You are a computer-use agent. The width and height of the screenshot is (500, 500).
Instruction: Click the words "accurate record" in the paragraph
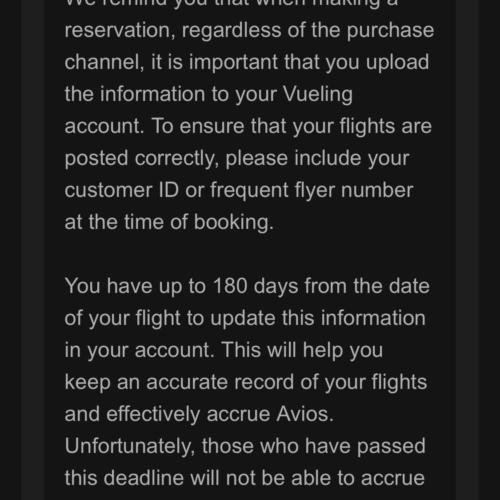(x=220, y=382)
